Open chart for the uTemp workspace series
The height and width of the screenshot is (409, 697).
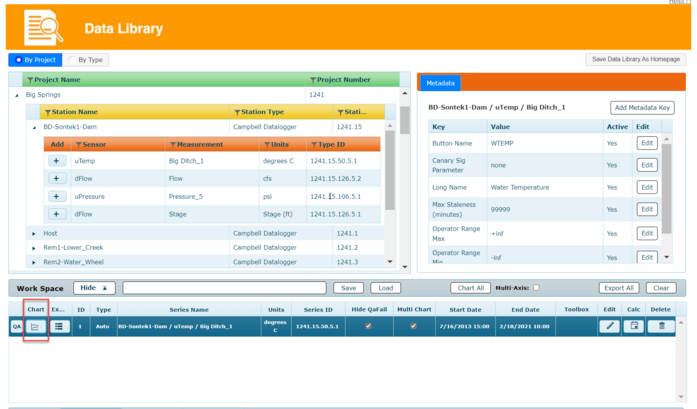point(35,326)
